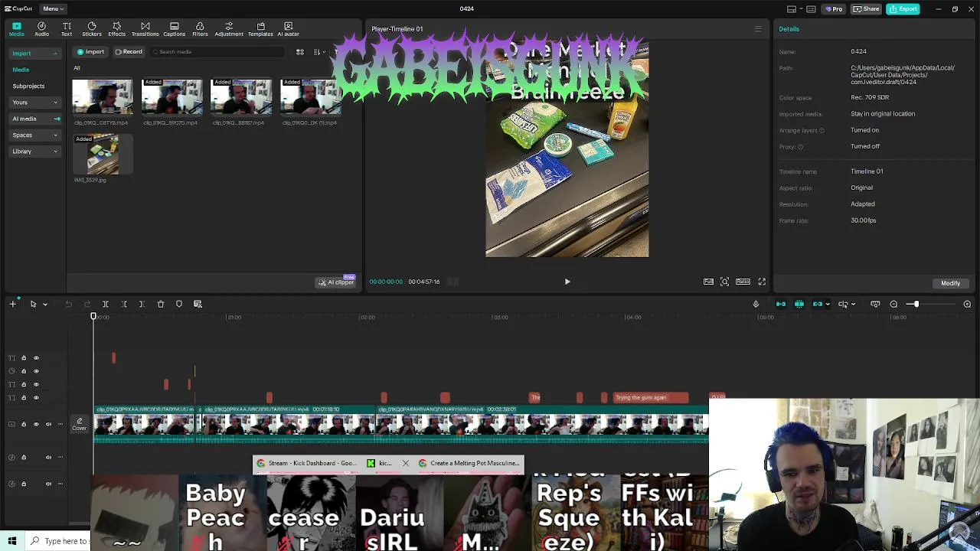980x551 pixels.
Task: Open the Audio panel
Action: 41,29
